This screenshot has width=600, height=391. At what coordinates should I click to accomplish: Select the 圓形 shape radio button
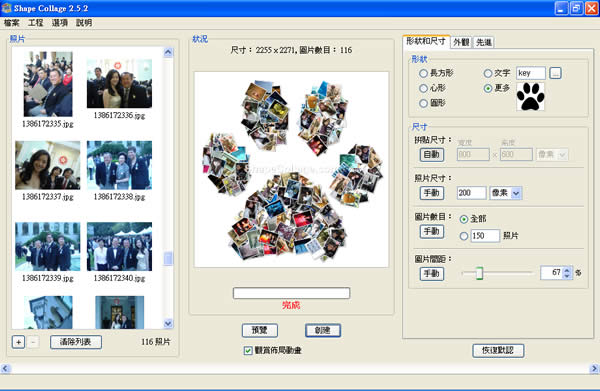click(x=423, y=103)
